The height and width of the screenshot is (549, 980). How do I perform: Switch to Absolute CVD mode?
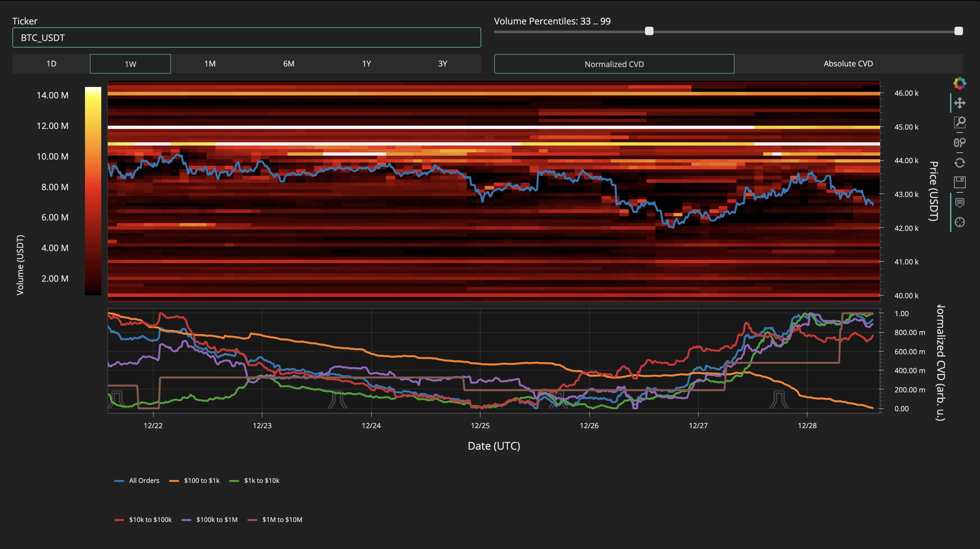(848, 63)
